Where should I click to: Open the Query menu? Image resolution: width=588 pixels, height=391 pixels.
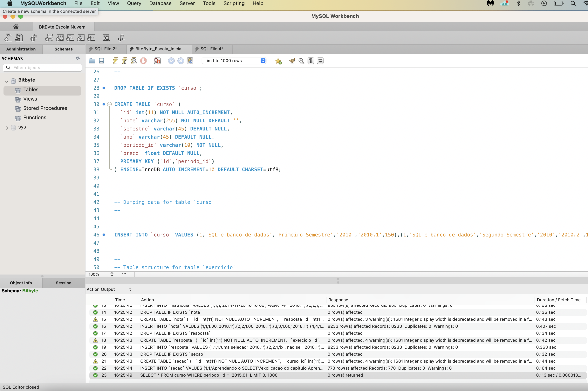click(134, 3)
